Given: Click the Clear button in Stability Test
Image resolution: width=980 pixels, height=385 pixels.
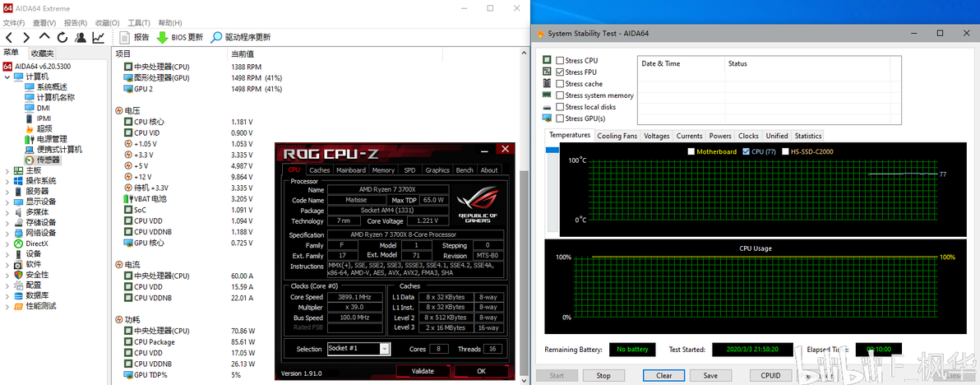Looking at the screenshot, I should 664,376.
